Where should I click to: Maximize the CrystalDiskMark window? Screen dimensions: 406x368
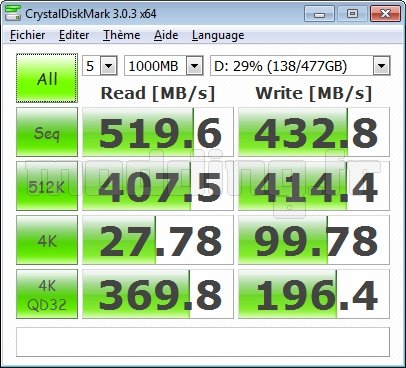click(x=352, y=14)
